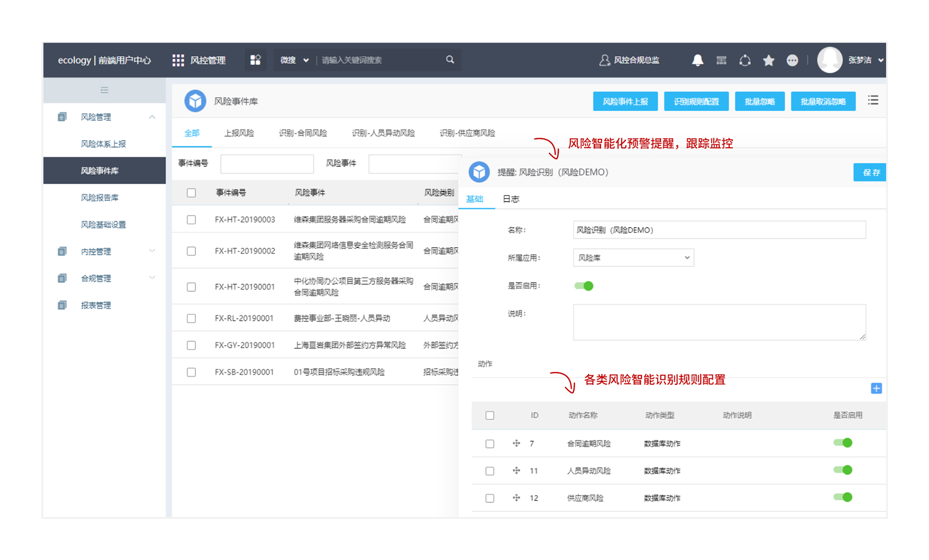
Task: Switch to the 识别-合同风险 tab
Action: pos(302,133)
